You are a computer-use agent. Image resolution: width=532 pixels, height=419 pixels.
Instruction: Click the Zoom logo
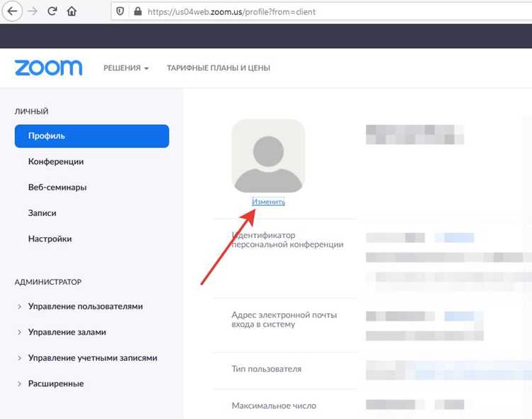[x=48, y=67]
